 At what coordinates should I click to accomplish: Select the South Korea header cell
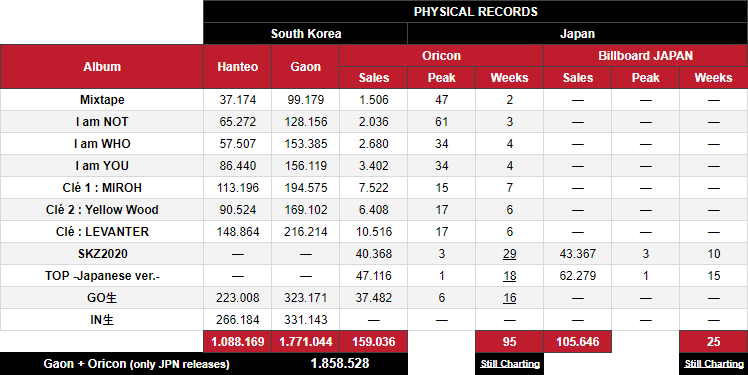(306, 34)
